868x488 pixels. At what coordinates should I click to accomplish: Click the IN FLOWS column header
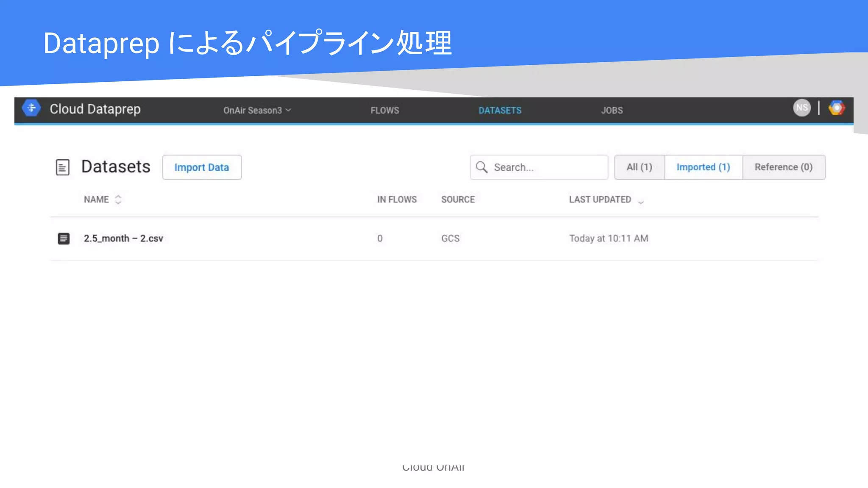397,200
